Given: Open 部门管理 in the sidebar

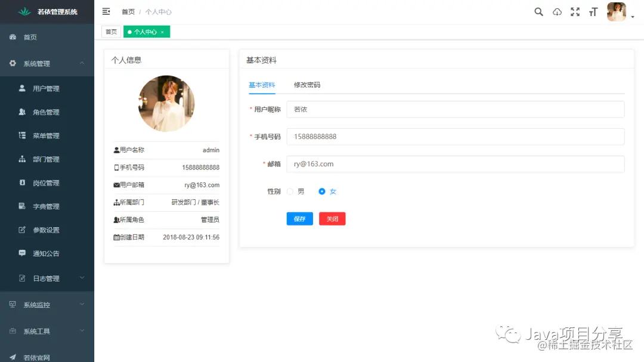Looking at the screenshot, I should (x=47, y=159).
